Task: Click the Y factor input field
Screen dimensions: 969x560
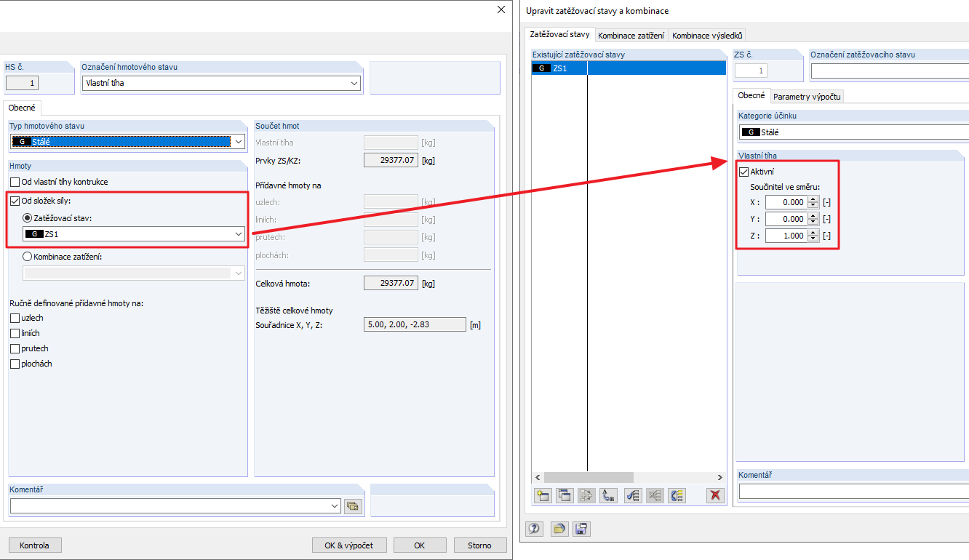Action: pyautogui.click(x=786, y=219)
